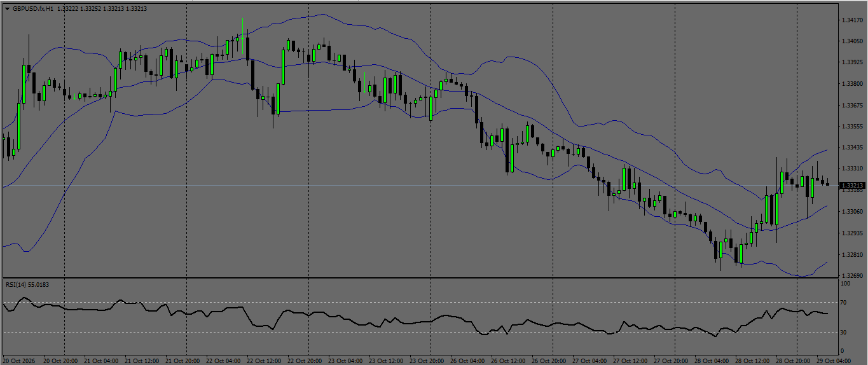Click the current price tag 1.33213

[x=852, y=186]
